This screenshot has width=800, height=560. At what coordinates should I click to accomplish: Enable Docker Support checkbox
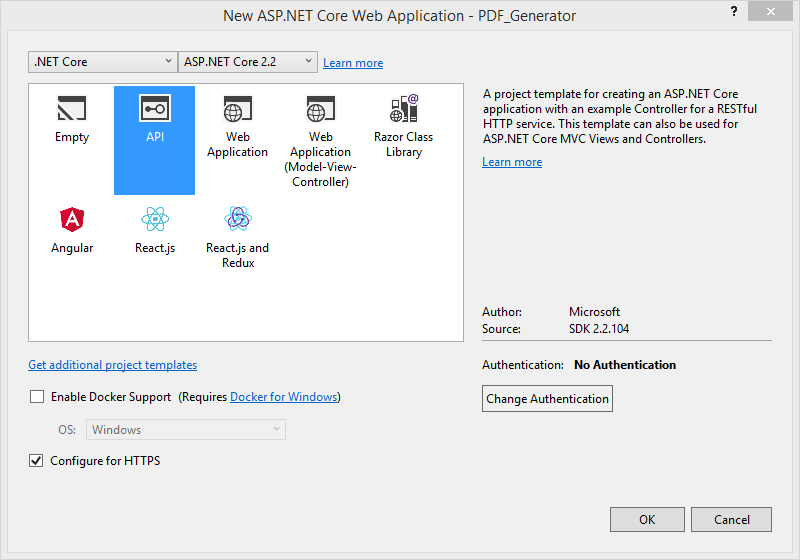pyautogui.click(x=37, y=397)
